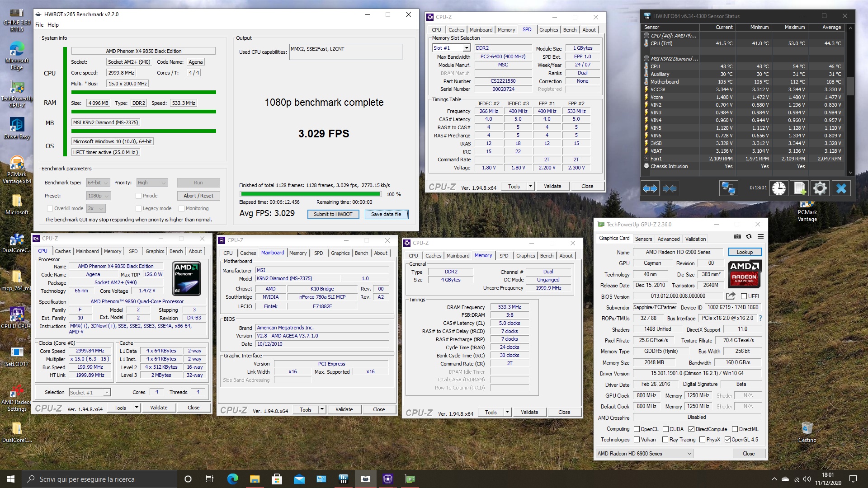Toggle OpenGL 4.5 checkbox in GPU-Z
Image resolution: width=868 pixels, height=488 pixels.
click(727, 440)
